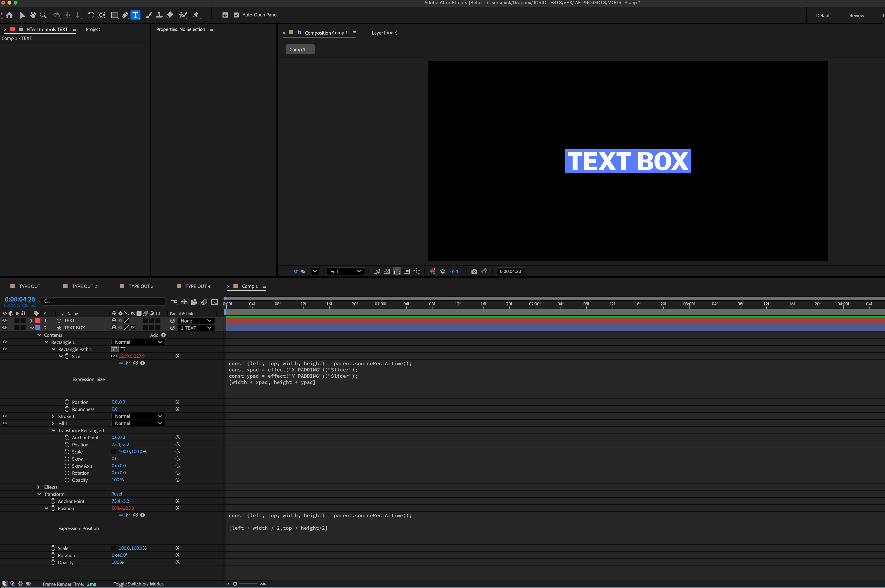This screenshot has width=885, height=588.
Task: Click the Reset link for Transform
Action: pos(117,494)
